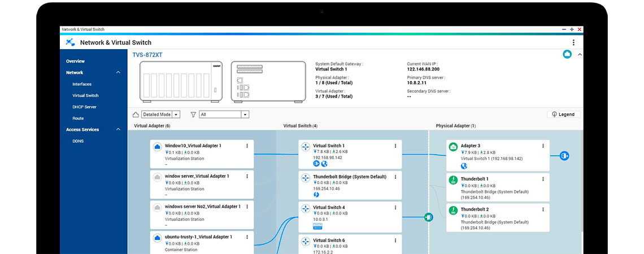Screen dimensions: 644x254
Task: Open options menu for Window10_Virtual Adapter 1
Action: 247,146
